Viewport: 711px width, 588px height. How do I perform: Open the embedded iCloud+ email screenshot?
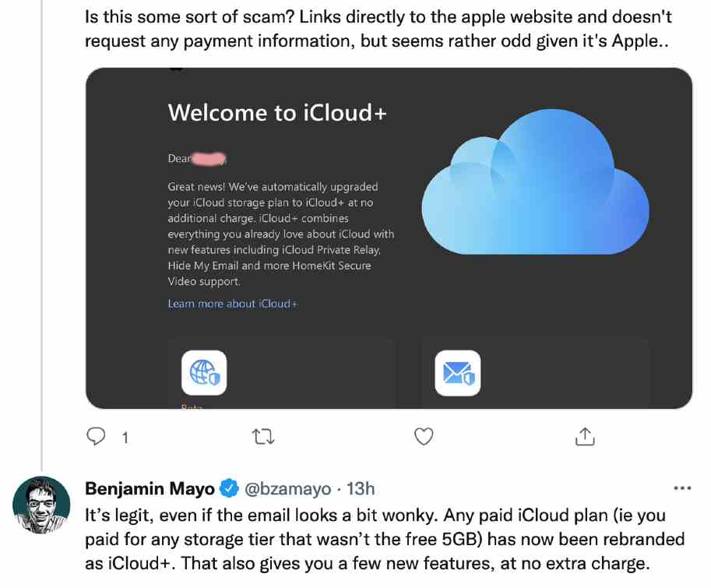[x=389, y=238]
